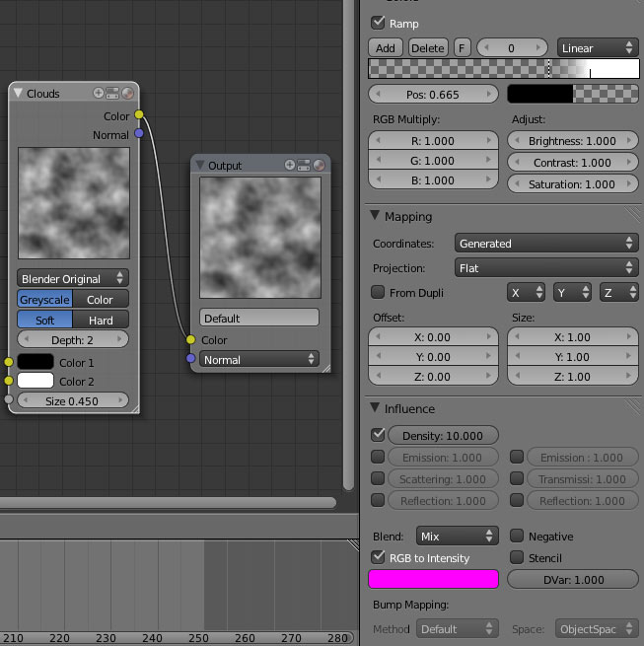644x646 pixels.
Task: Toggle the Density influence checkbox
Action: pyautogui.click(x=378, y=435)
